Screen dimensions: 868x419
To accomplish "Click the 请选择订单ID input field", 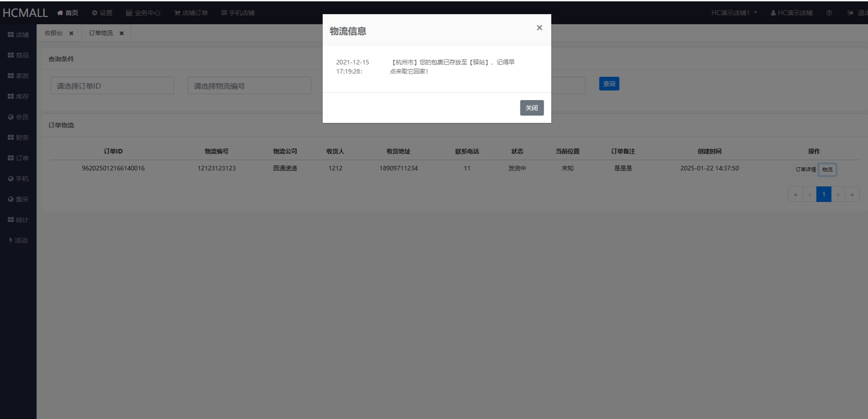I will [x=113, y=85].
